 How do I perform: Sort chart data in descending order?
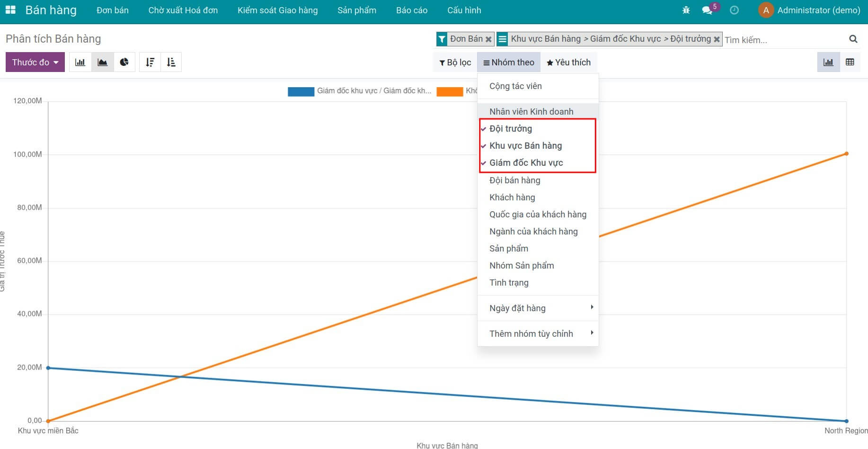[150, 62]
